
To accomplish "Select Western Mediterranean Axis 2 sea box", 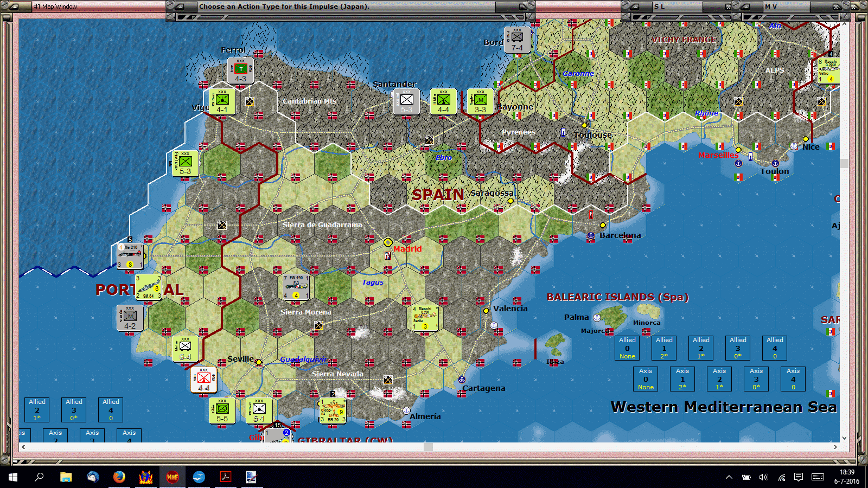I will pos(719,379).
